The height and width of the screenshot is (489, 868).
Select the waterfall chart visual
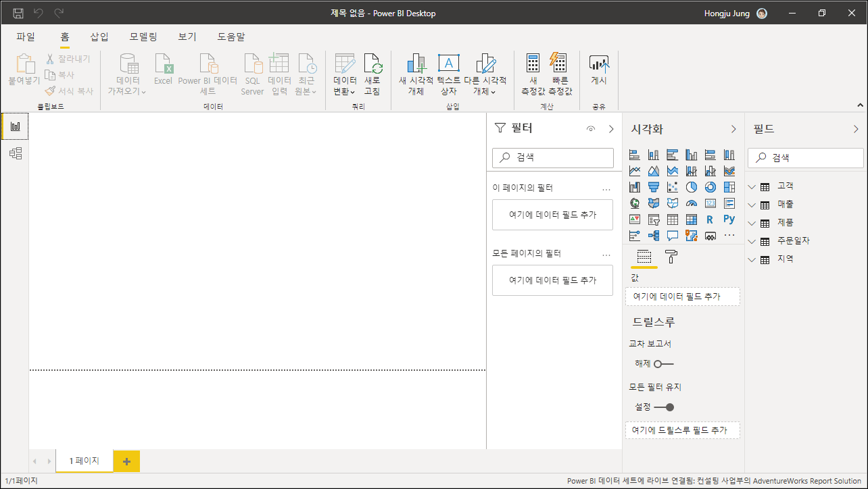(634, 187)
